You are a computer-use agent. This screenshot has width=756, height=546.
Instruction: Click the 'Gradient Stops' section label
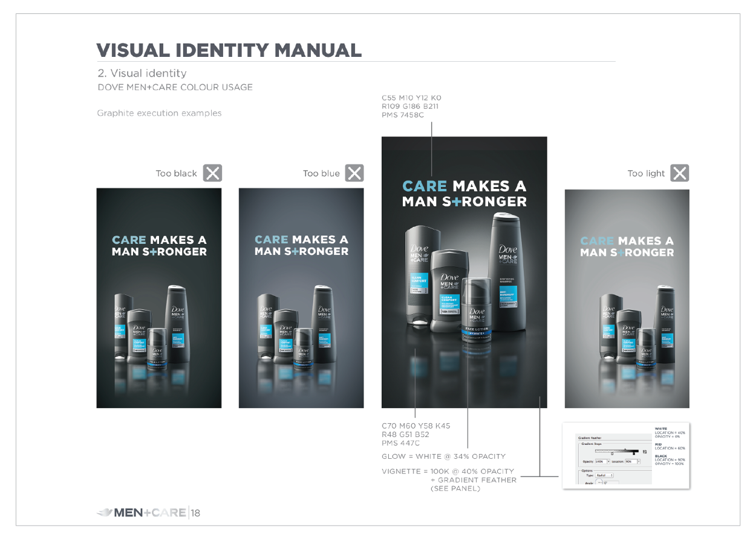591,444
